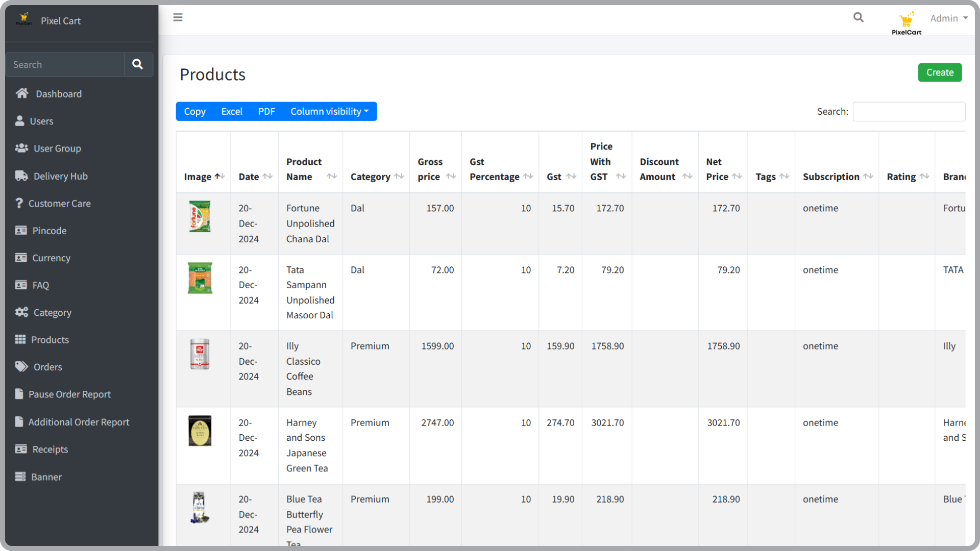Sort table by Price With GST column

[x=621, y=176]
